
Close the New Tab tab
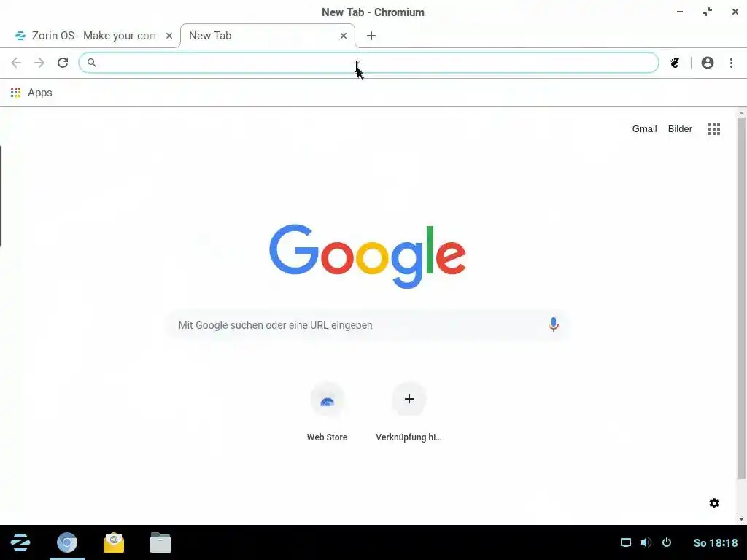coord(344,36)
